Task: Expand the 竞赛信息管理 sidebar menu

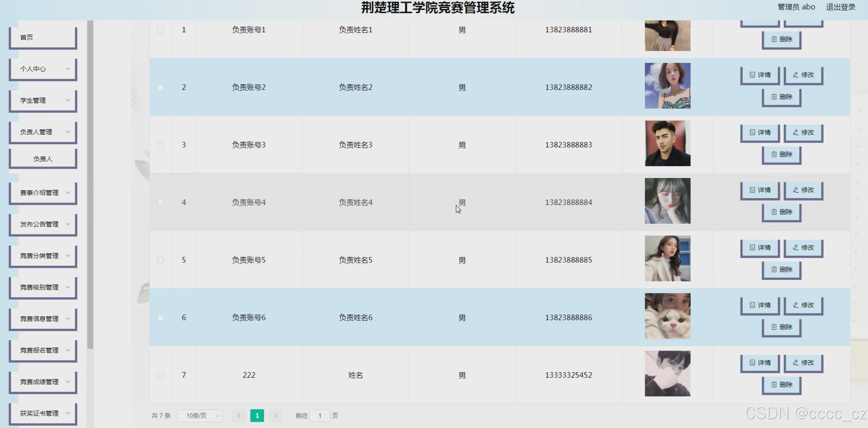Action: (x=43, y=319)
